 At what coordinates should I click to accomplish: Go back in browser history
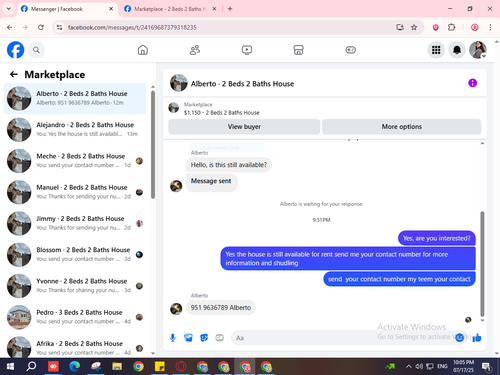[x=10, y=27]
